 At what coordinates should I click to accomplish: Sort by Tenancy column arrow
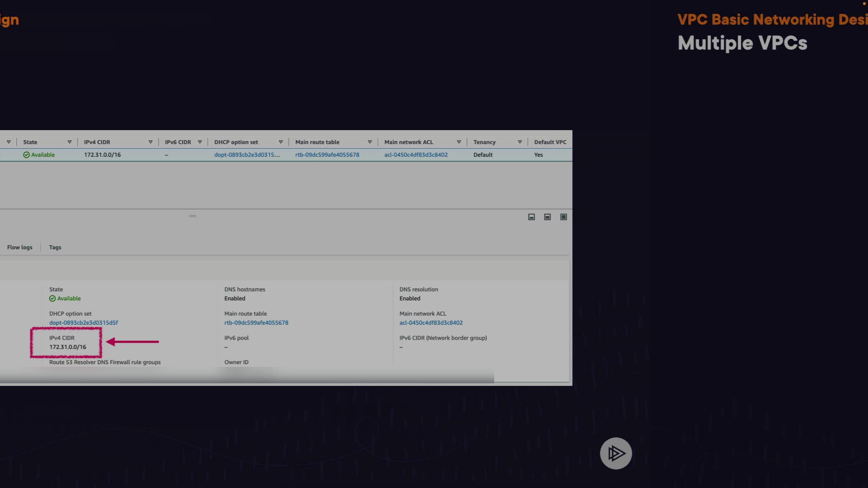click(520, 142)
